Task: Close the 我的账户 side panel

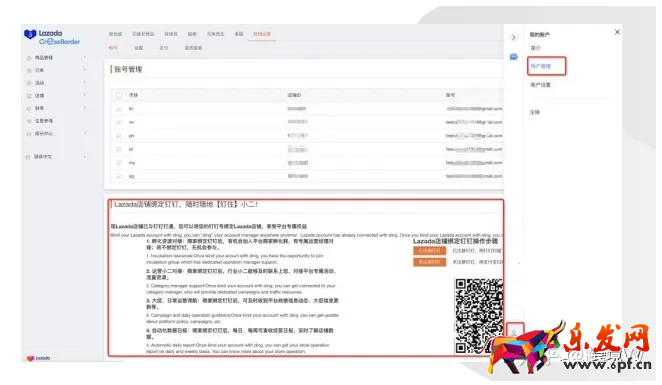Action: [x=617, y=32]
